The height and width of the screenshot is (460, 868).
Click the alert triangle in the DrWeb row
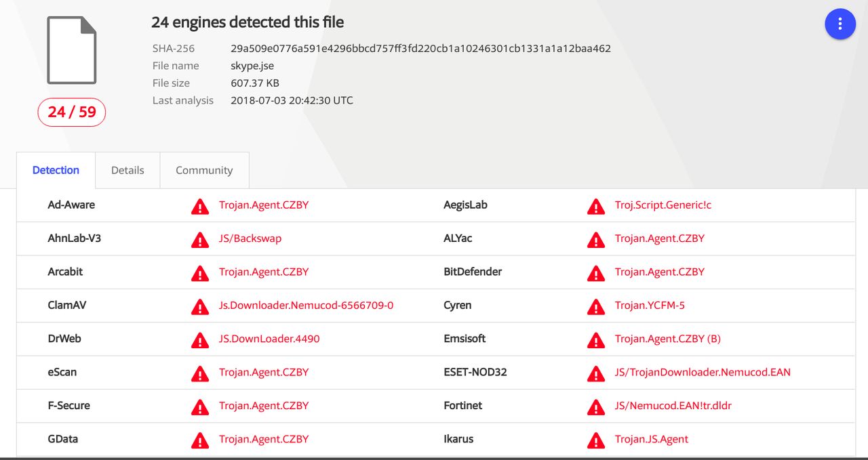point(200,339)
